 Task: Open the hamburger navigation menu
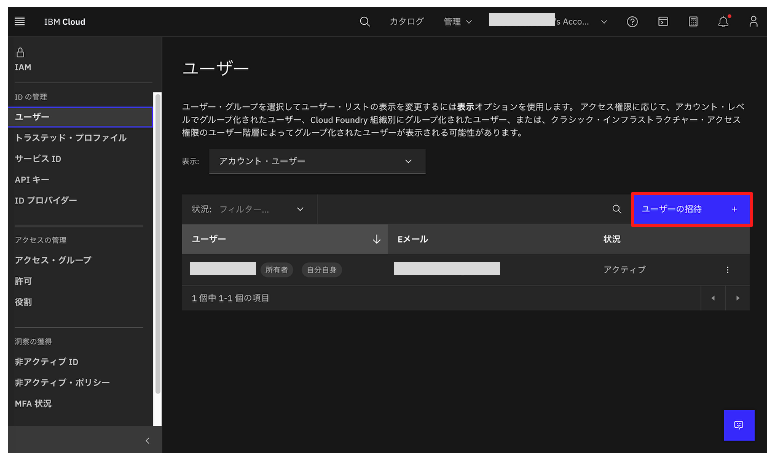21,21
